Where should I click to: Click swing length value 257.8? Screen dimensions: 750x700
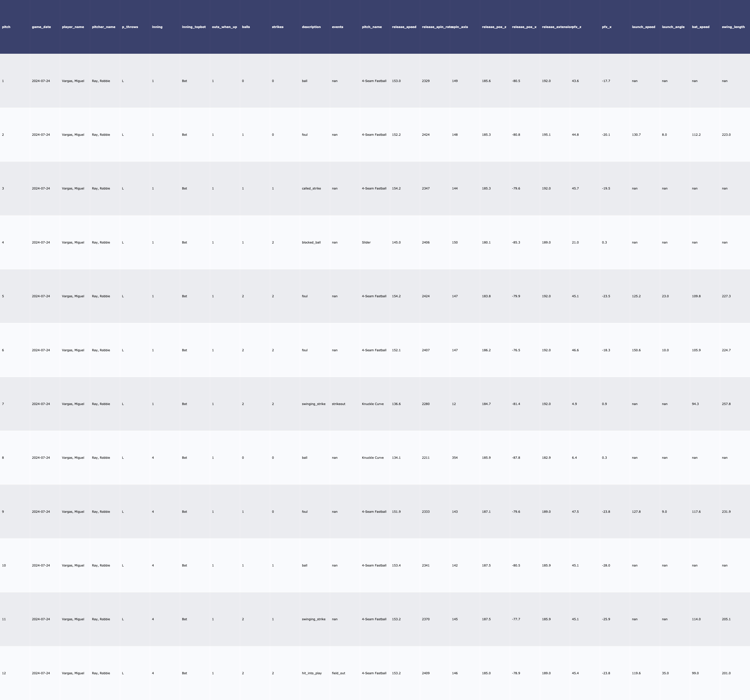[x=726, y=404]
